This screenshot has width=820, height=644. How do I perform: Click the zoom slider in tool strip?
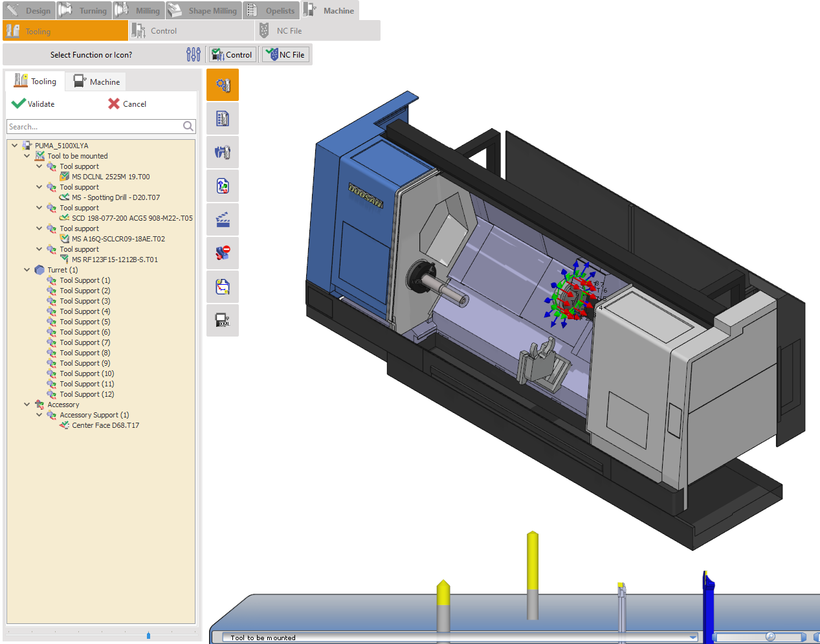click(x=770, y=638)
